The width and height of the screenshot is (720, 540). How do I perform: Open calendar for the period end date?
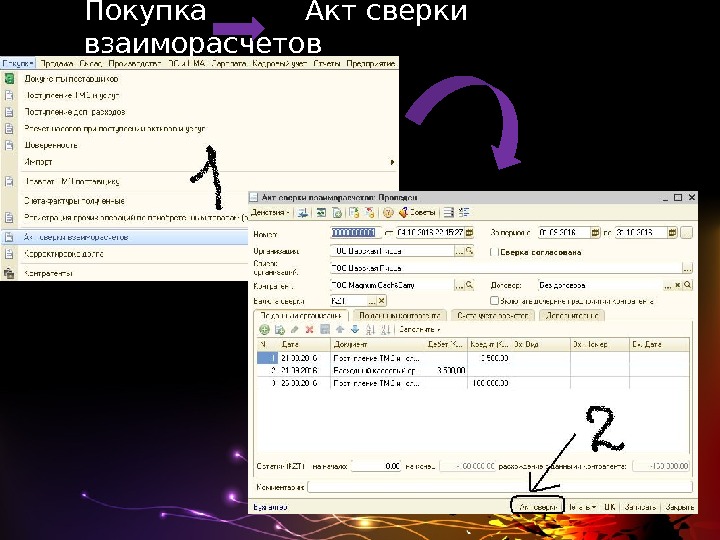click(x=672, y=233)
